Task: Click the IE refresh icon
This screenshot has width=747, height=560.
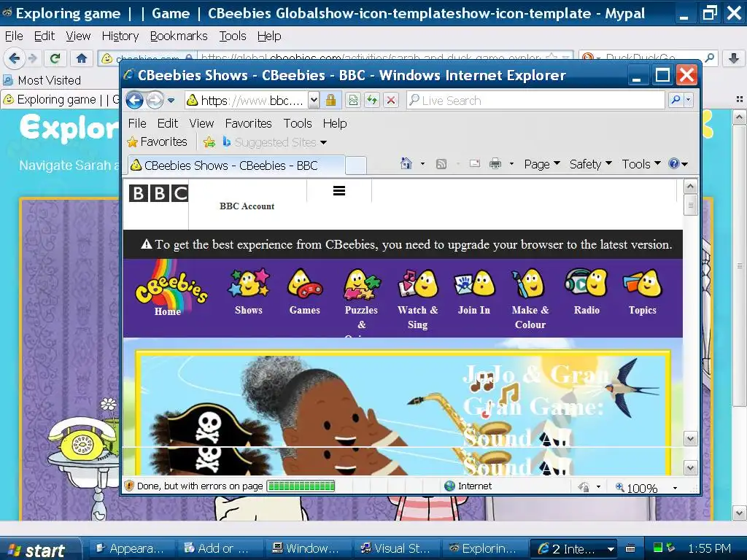Action: 372,100
